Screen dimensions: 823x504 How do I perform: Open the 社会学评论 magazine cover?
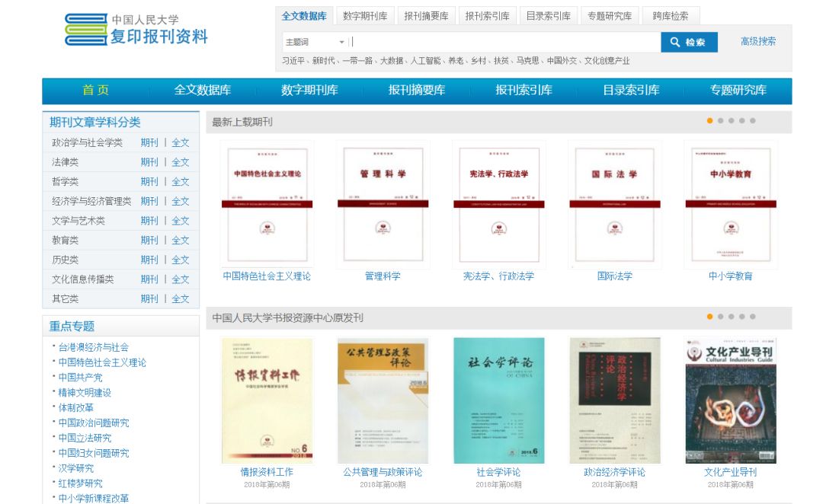point(499,400)
